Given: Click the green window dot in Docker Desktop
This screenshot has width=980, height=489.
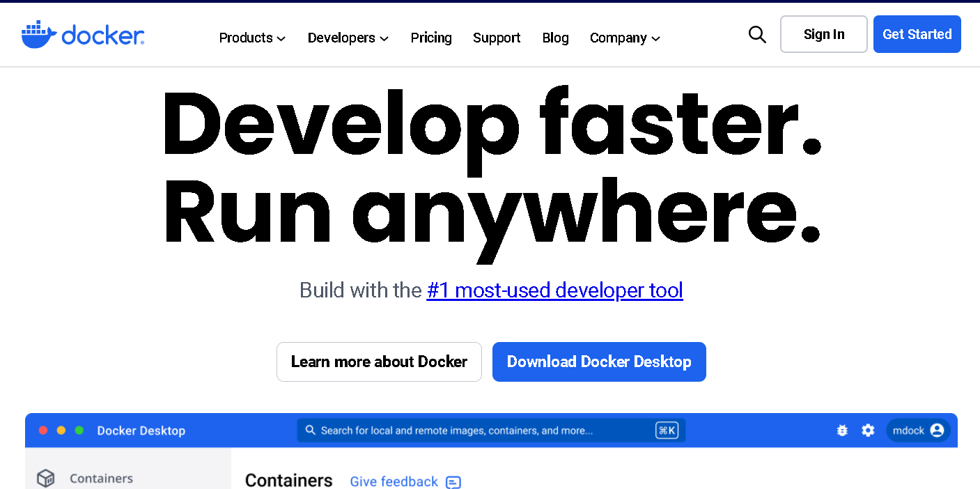Looking at the screenshot, I should 79,430.
